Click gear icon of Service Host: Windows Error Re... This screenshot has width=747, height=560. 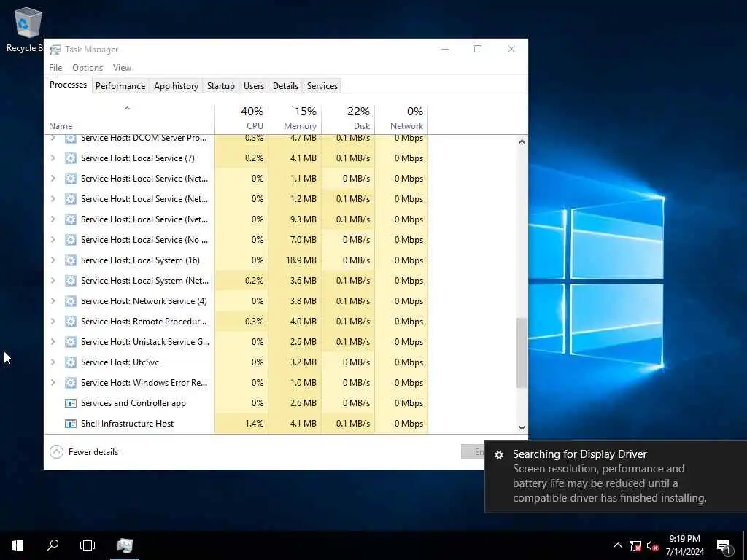coord(71,383)
